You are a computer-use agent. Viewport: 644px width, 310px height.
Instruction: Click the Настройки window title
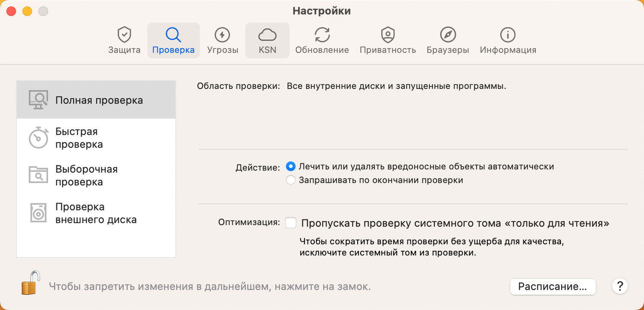click(x=322, y=11)
